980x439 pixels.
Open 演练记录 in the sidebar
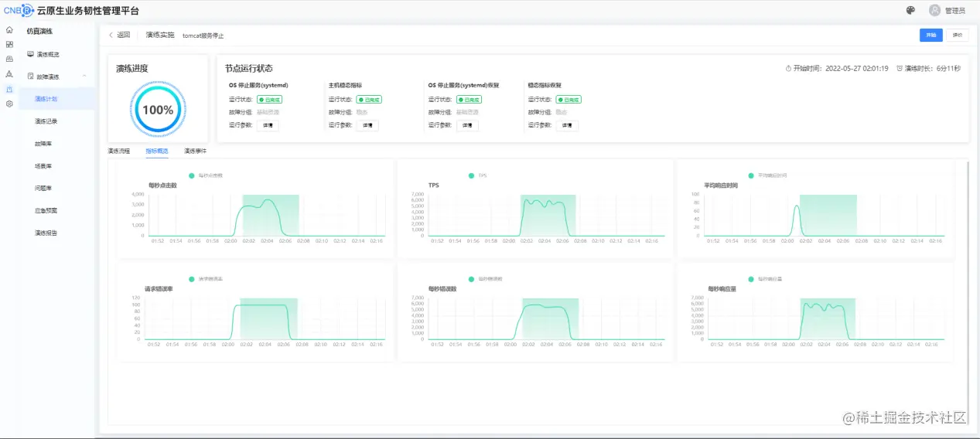[x=46, y=121]
